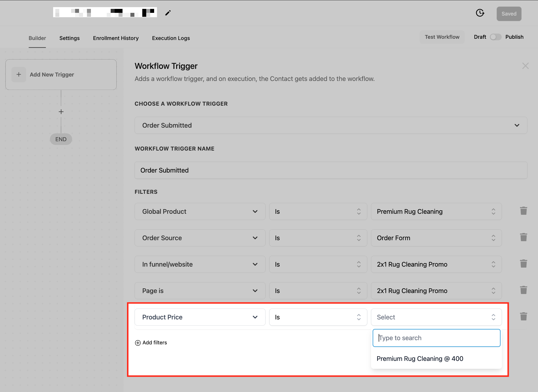Click the Test Workflow button

442,37
